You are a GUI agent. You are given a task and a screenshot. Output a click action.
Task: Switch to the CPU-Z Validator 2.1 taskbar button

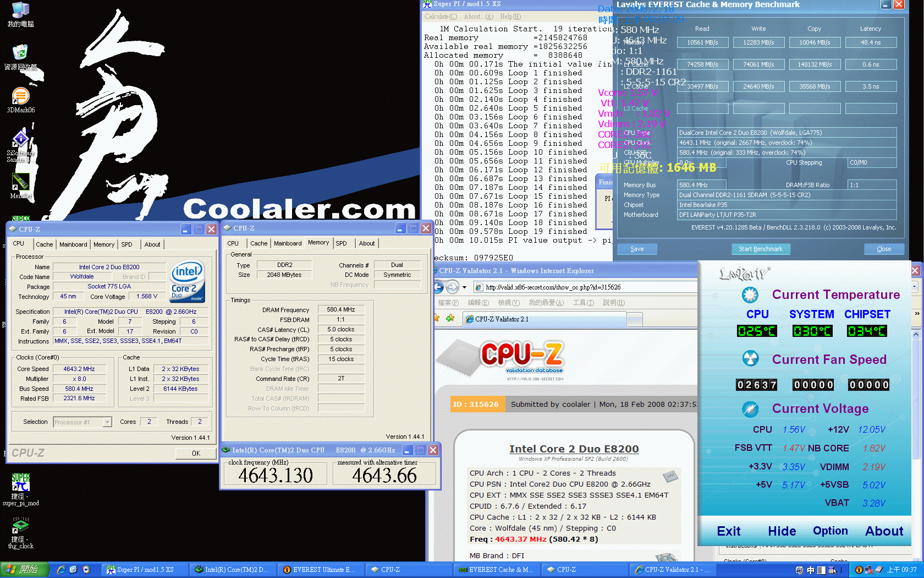(673, 570)
